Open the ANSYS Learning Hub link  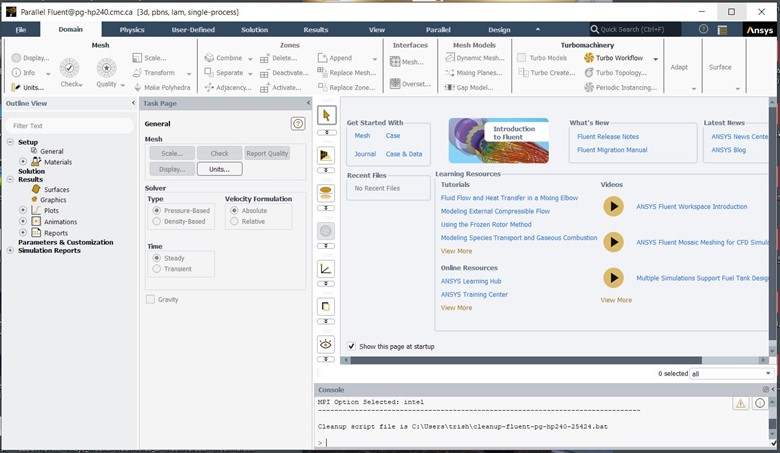point(471,281)
